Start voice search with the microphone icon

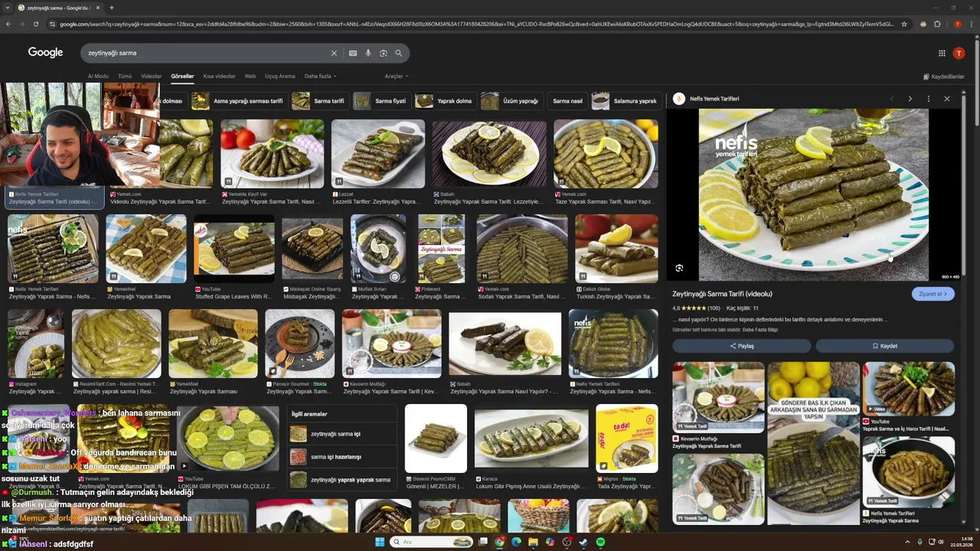coord(368,53)
